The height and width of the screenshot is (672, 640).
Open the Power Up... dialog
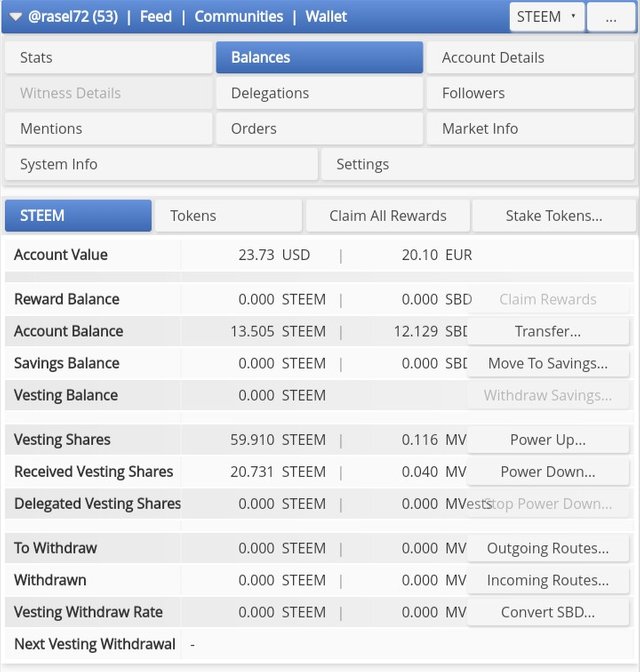[x=548, y=440]
